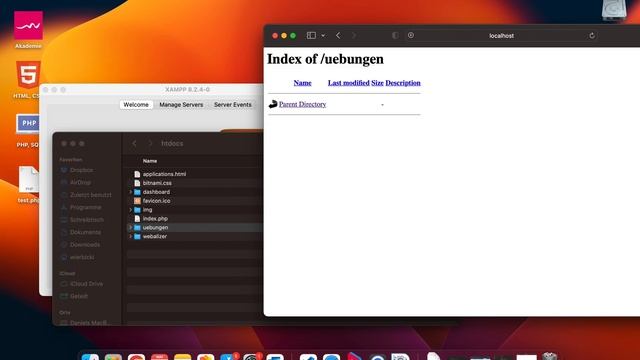Open the HTML5 desktop folder icon
The height and width of the screenshot is (360, 640).
tap(28, 74)
